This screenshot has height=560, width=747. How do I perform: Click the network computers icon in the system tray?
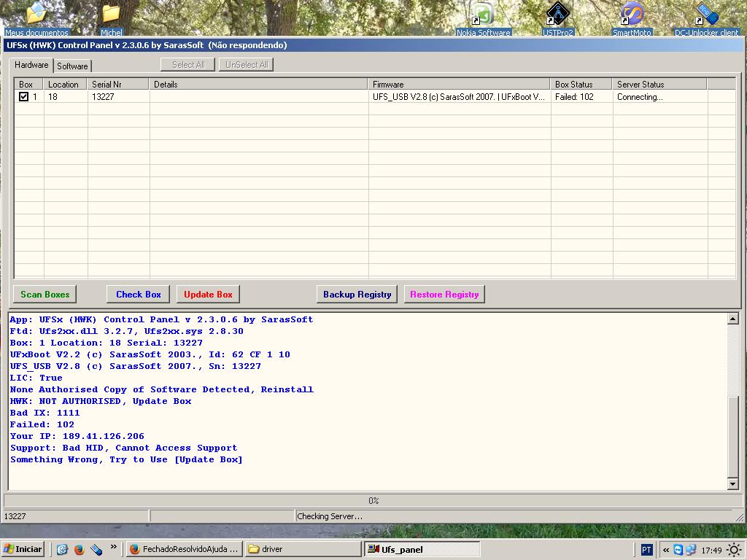(691, 550)
